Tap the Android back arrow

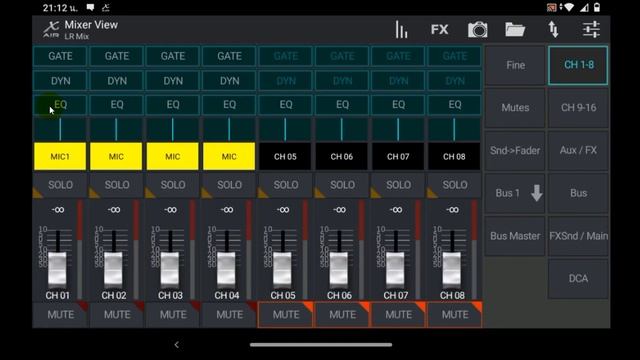[x=176, y=345]
